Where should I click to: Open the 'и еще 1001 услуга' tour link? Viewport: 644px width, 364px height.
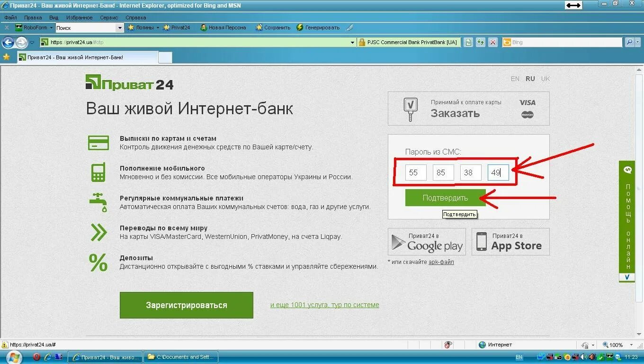coord(325,305)
